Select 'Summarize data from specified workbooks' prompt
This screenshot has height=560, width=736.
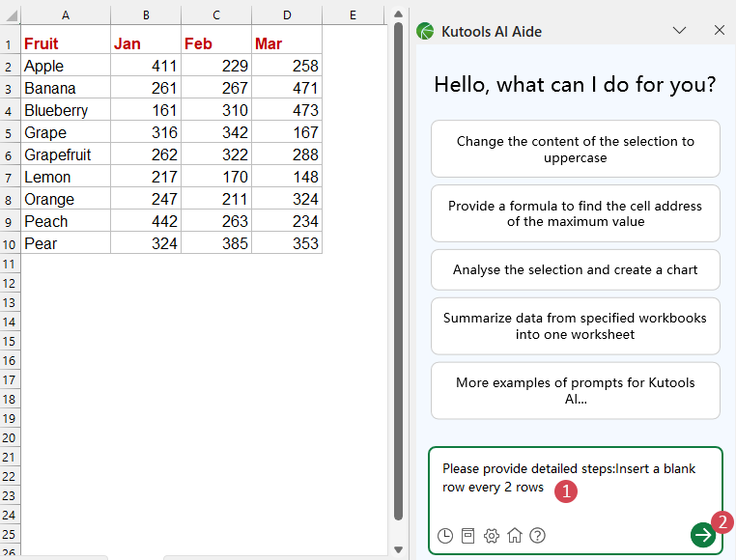[575, 325]
